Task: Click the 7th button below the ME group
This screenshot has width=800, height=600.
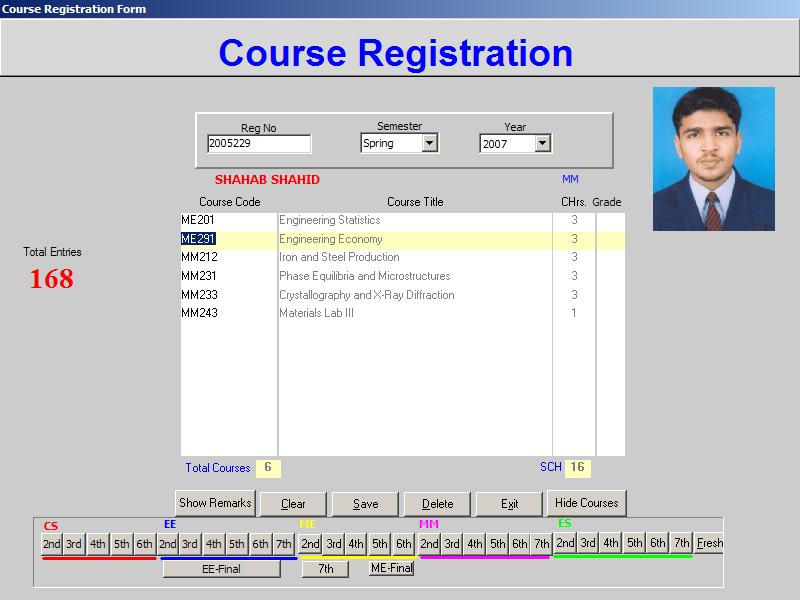Action: [x=326, y=569]
